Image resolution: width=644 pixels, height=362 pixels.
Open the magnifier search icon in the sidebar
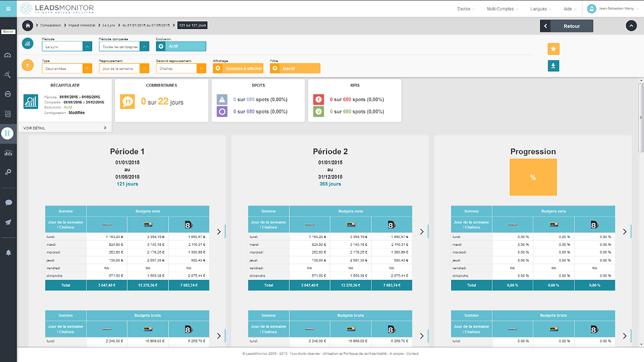click(8, 75)
